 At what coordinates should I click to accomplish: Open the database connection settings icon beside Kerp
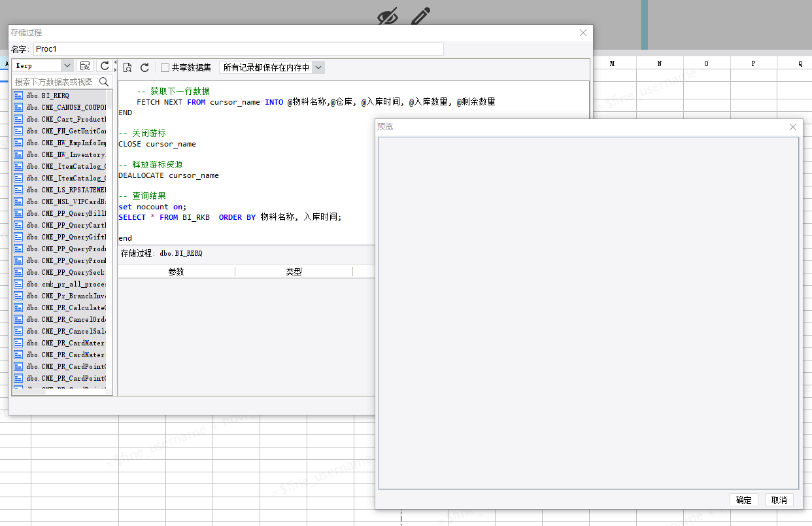click(x=85, y=65)
